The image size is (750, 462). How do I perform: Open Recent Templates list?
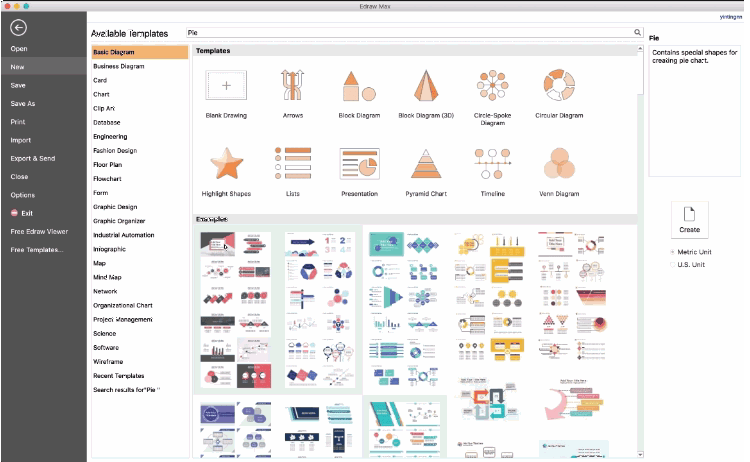pos(119,376)
